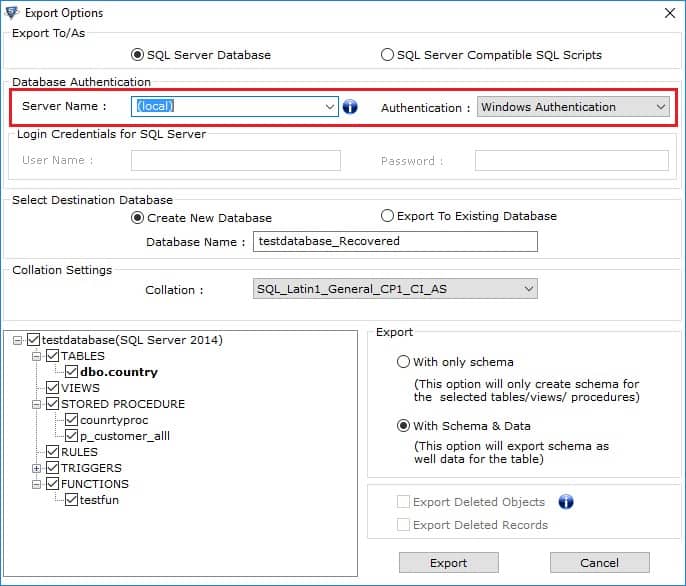
Task: Select the TRIGGERS label in tree
Action: click(x=91, y=468)
